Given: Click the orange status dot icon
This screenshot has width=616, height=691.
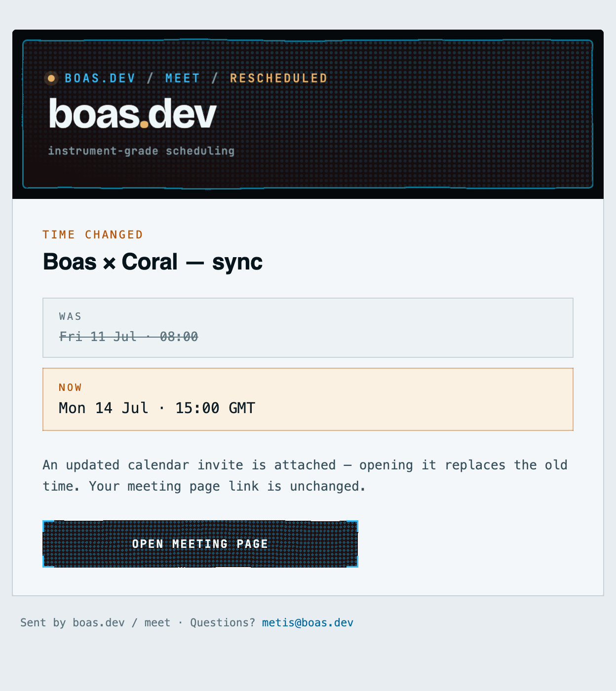Looking at the screenshot, I should tap(51, 78).
